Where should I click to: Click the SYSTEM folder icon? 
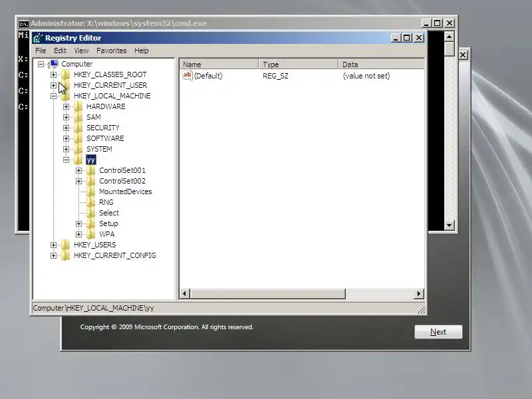[x=78, y=149]
